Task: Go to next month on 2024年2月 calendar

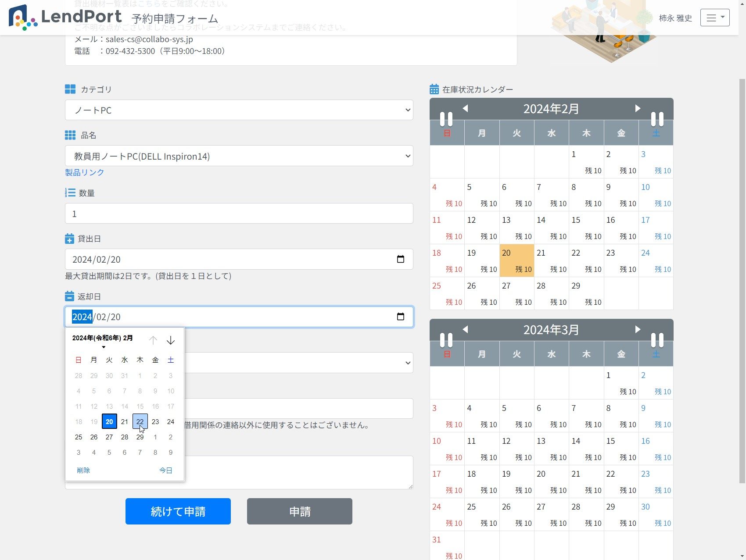Action: click(638, 108)
